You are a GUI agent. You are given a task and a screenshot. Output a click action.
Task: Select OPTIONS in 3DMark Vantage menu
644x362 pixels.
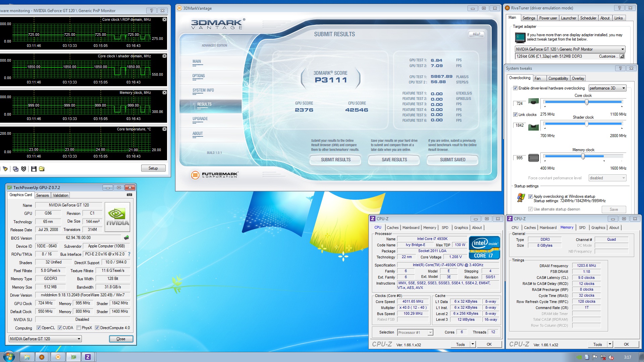[199, 76]
